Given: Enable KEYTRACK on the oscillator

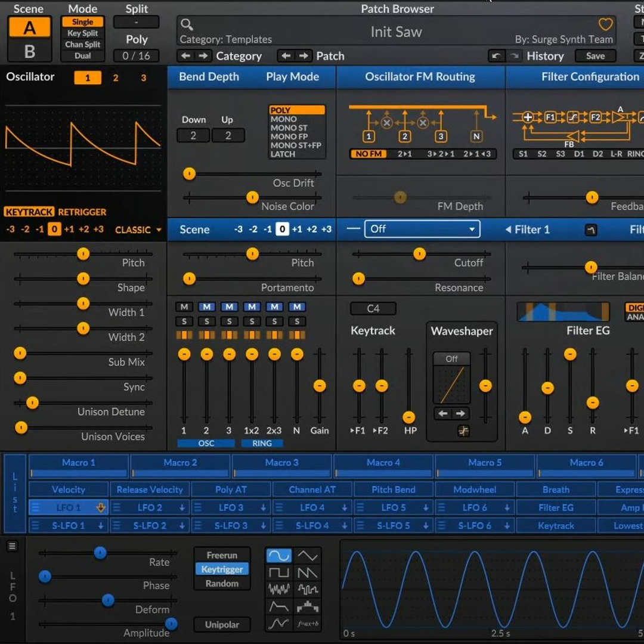Looking at the screenshot, I should coord(28,212).
